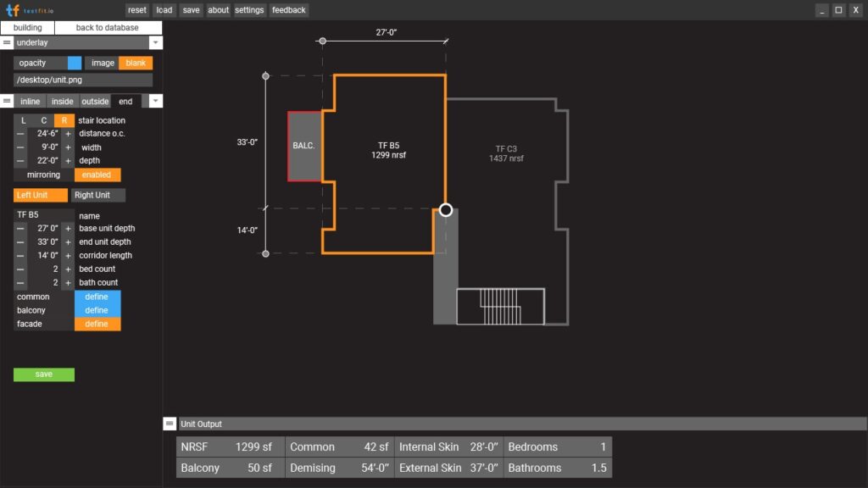Increase bed count using the plus icon
Screen dimensions: 868x488
66,269
